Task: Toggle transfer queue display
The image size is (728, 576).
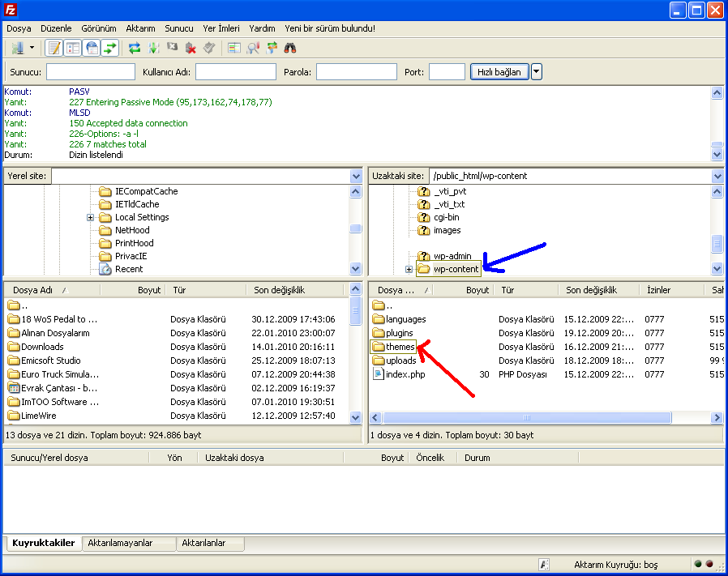Action: [x=110, y=48]
